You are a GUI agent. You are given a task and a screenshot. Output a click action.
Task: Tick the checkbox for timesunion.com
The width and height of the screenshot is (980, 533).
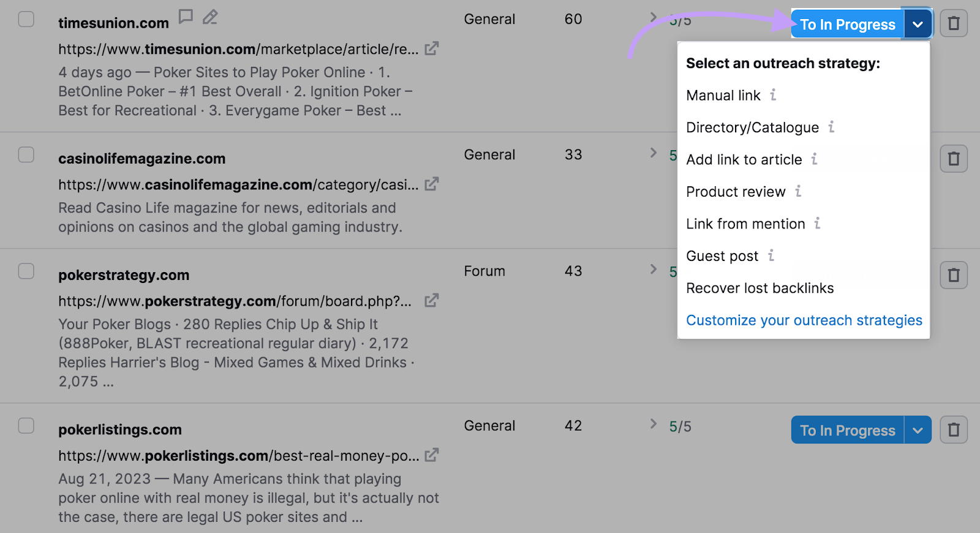26,19
